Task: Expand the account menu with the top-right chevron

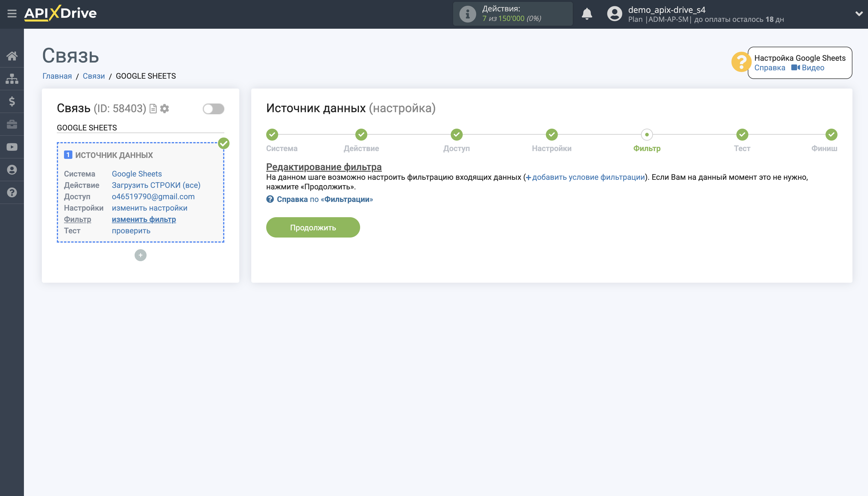Action: pyautogui.click(x=860, y=14)
